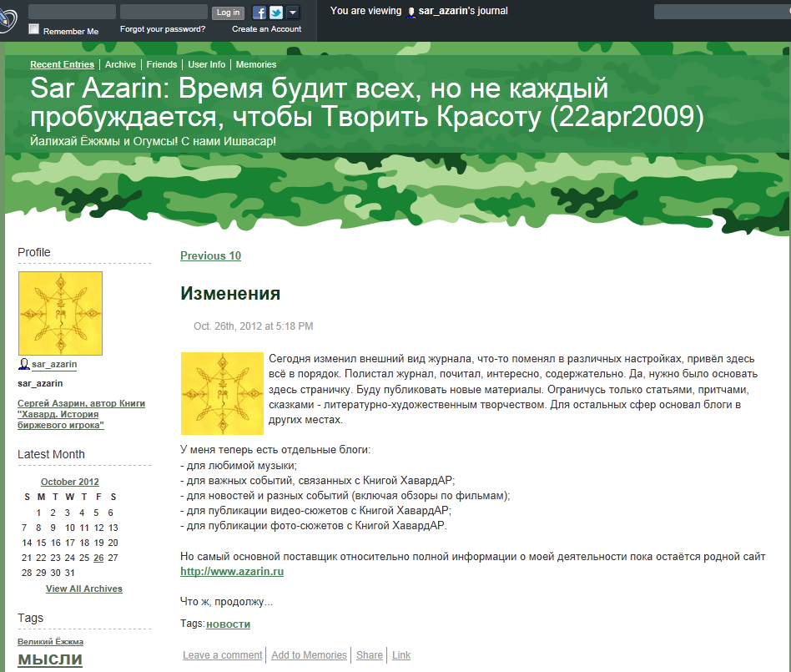Viewport: 791px width, 672px height.
Task: Click the yellow profile avatar picture
Action: pyautogui.click(x=60, y=313)
